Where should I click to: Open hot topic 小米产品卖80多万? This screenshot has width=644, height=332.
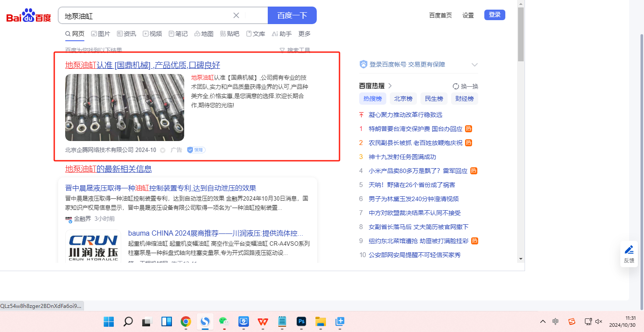418,171
